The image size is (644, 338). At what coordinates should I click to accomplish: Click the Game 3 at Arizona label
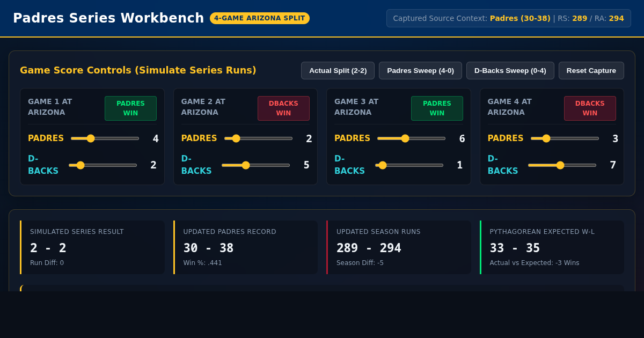point(356,107)
